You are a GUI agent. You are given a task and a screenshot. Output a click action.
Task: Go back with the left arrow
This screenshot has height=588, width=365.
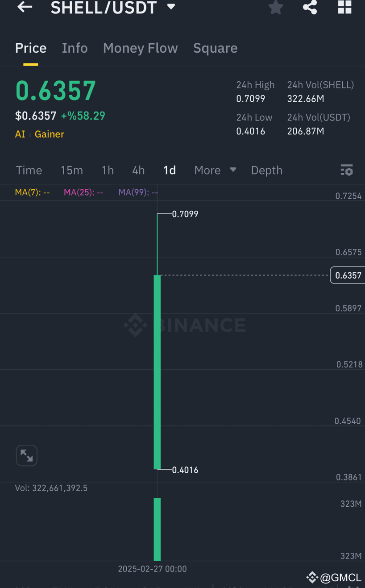[25, 7]
